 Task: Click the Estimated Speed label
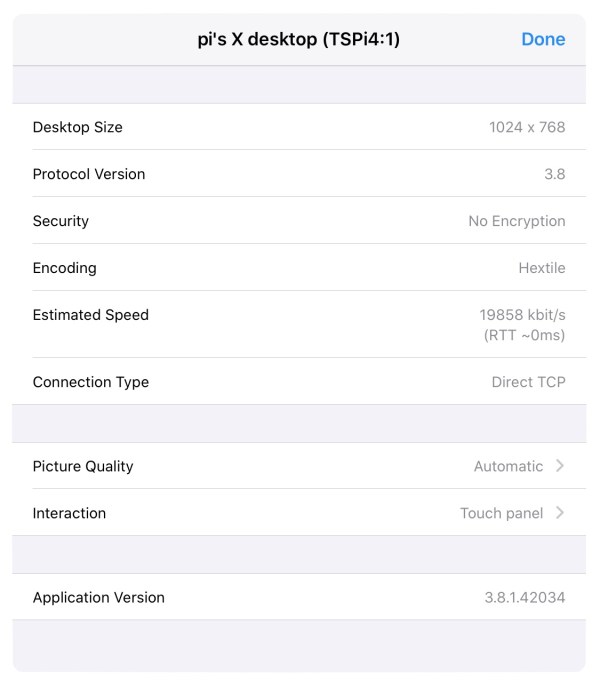tap(91, 315)
